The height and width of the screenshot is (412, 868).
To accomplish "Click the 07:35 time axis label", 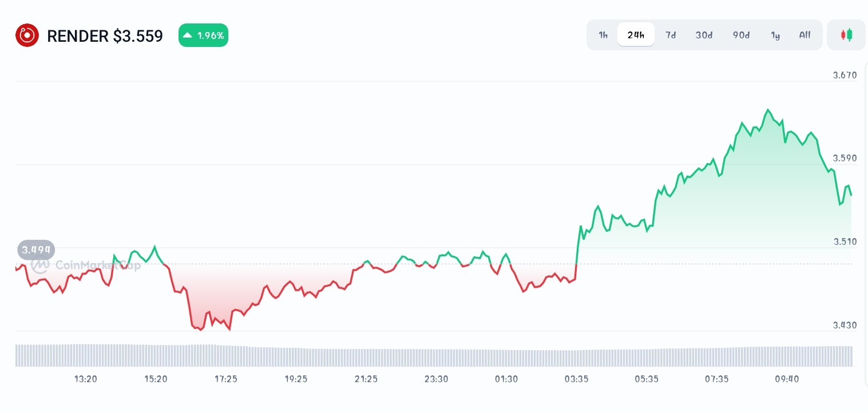I will [716, 379].
